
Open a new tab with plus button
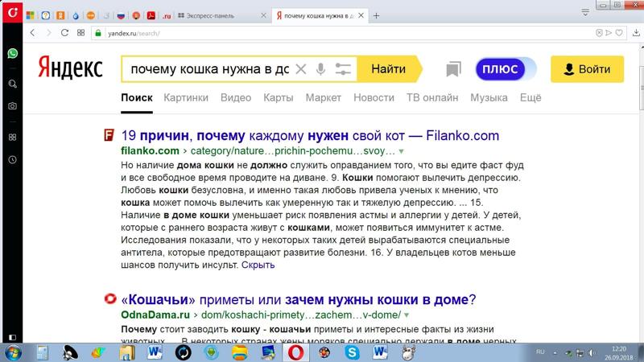coord(376,16)
